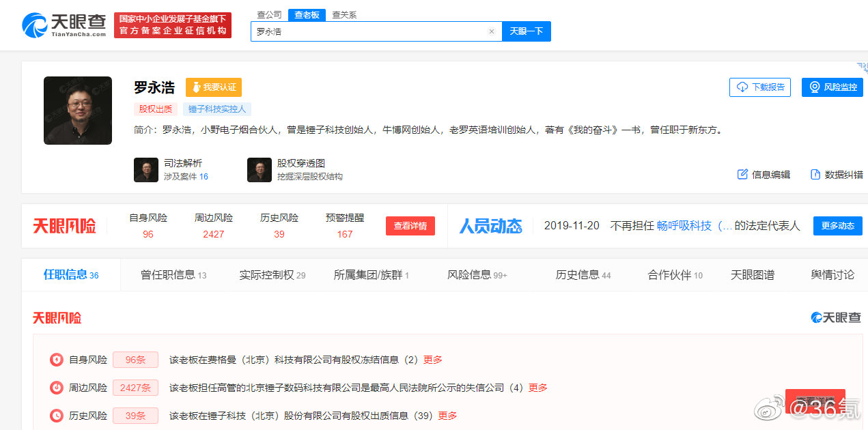
Task: Switch to the 舆情讨论 tab
Action: [832, 274]
